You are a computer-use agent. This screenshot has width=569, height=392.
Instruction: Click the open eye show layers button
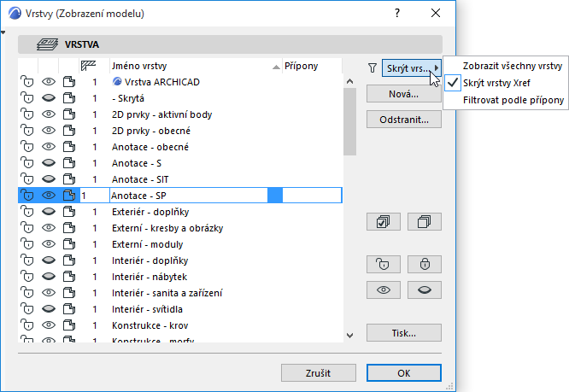tap(383, 290)
